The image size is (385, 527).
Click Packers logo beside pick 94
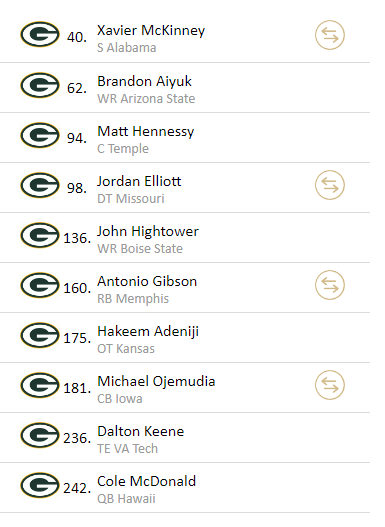[40, 135]
